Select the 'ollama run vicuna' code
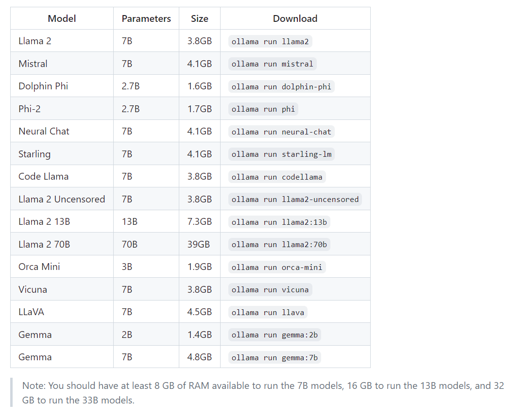Image resolution: width=532 pixels, height=419 pixels. [x=270, y=289]
